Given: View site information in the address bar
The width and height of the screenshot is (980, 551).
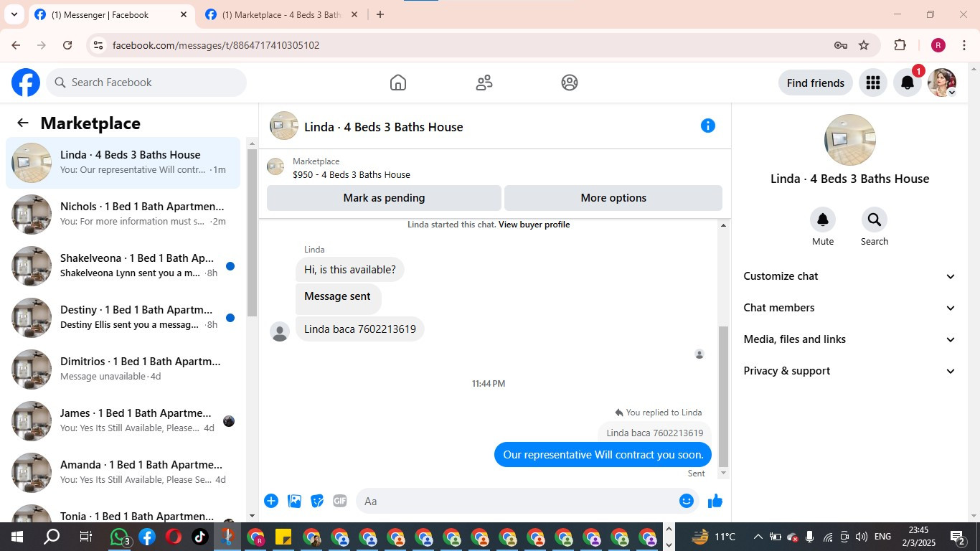Looking at the screenshot, I should coord(98,45).
